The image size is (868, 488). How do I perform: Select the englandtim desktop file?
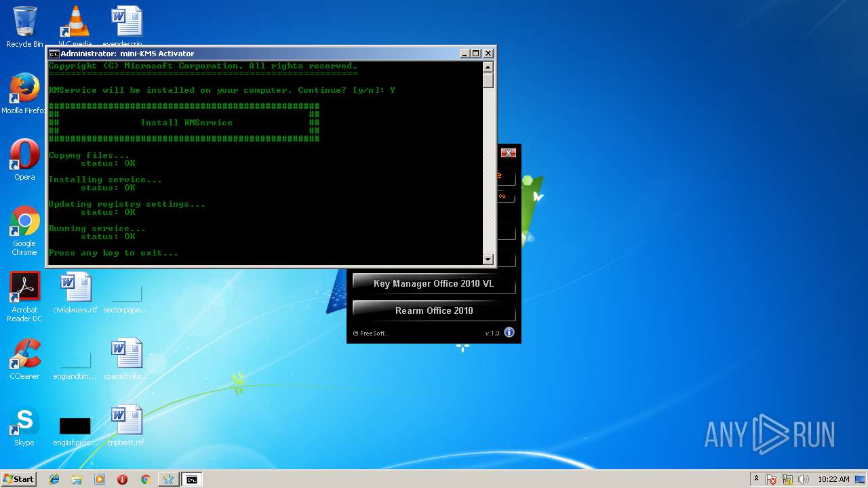pyautogui.click(x=75, y=365)
